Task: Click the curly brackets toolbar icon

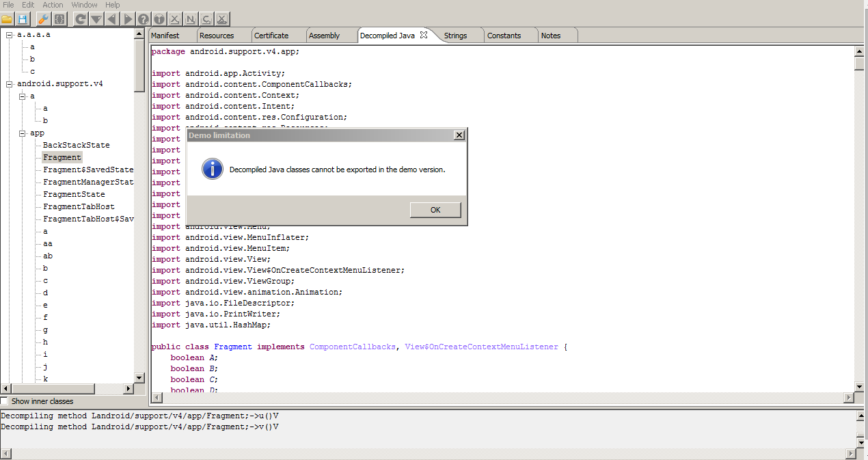Action: (59, 19)
